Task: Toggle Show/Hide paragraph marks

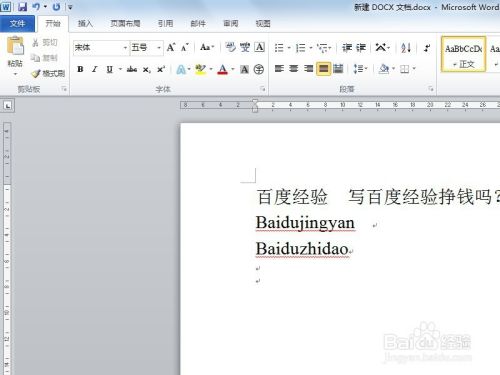Action: [427, 48]
